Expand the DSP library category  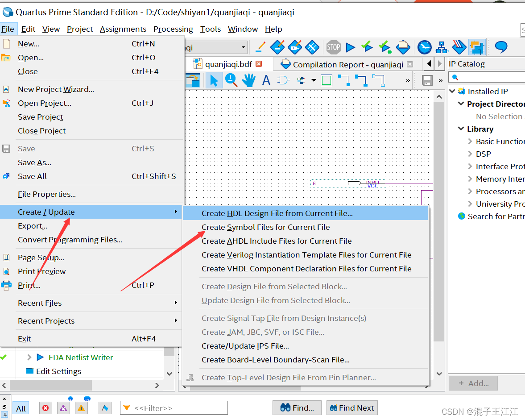[470, 154]
